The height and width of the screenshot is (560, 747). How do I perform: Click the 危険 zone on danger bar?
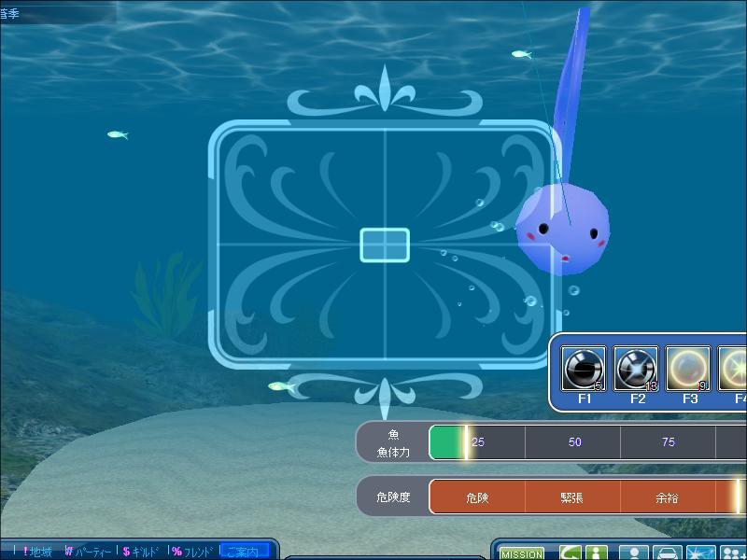pyautogui.click(x=477, y=497)
